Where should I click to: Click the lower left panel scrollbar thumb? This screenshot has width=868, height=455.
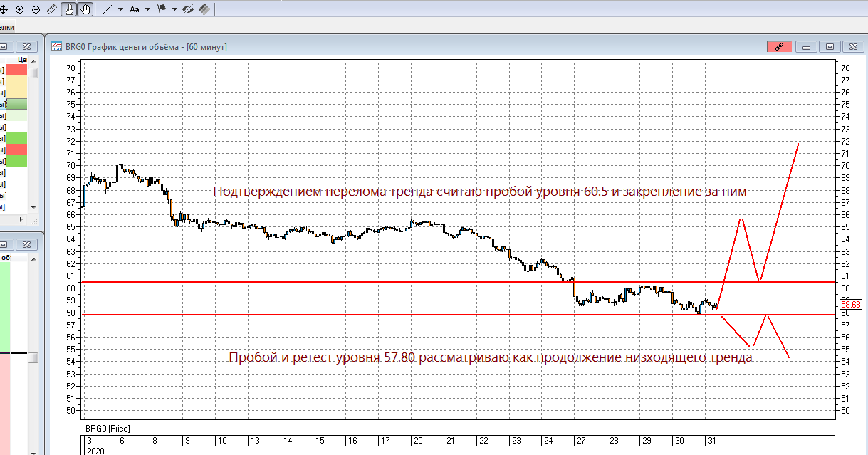pos(33,357)
